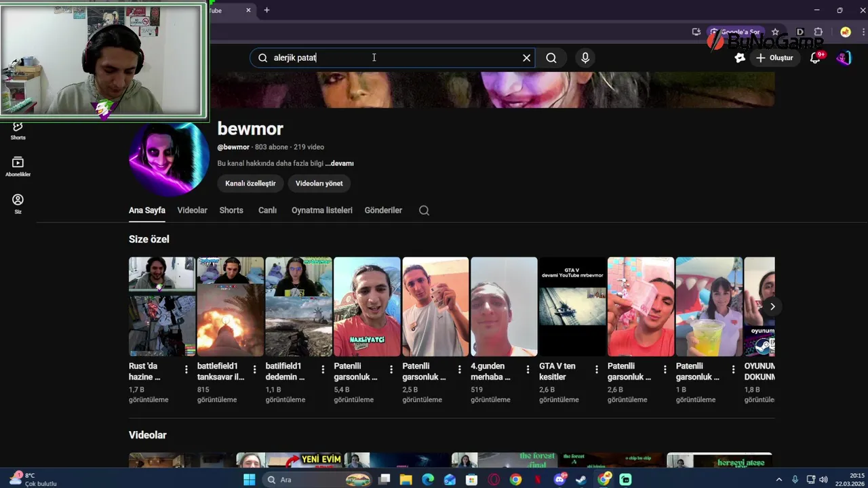Click the Windows taskbar Ara search box
This screenshot has height=488, width=868.
click(x=317, y=480)
